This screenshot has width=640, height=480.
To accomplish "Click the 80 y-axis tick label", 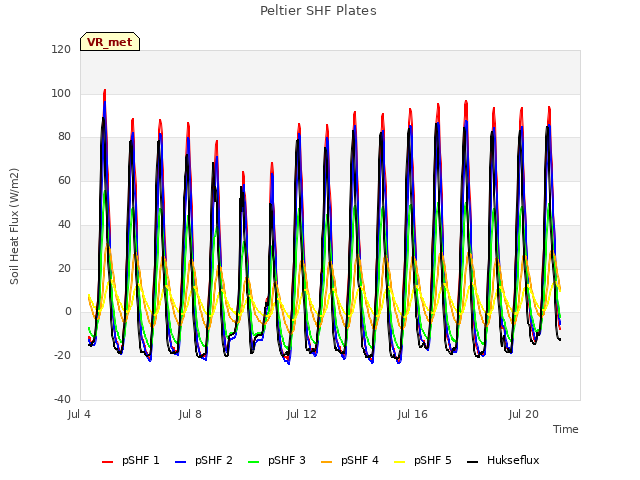I will 64,137.
